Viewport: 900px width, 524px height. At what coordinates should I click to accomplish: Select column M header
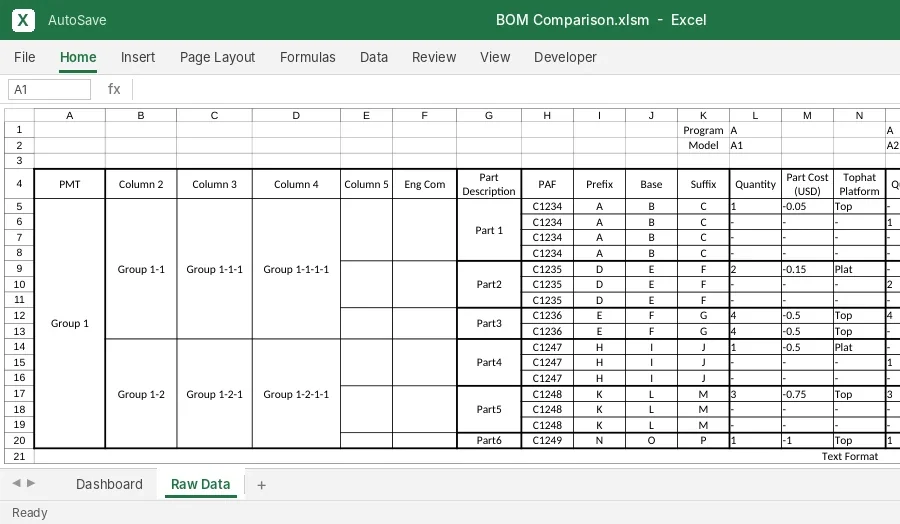(x=807, y=115)
